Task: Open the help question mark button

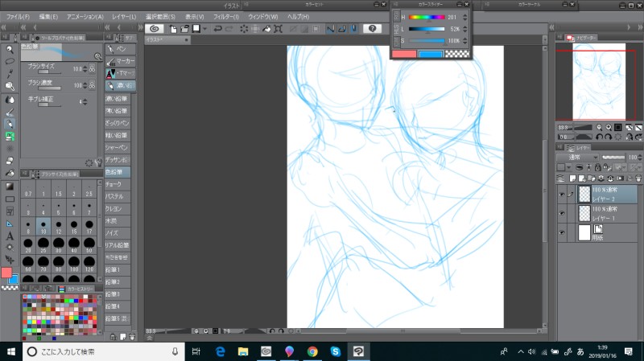Action: click(x=372, y=29)
